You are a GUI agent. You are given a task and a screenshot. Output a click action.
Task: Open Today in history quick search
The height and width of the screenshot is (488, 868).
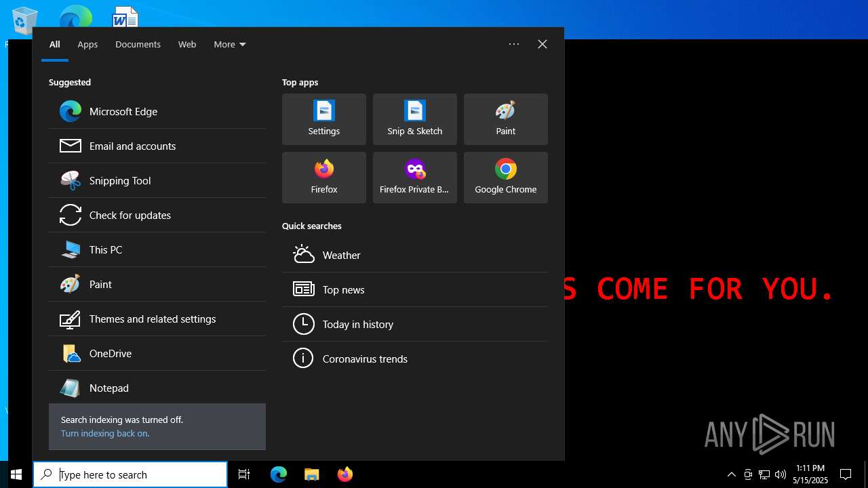(415, 324)
